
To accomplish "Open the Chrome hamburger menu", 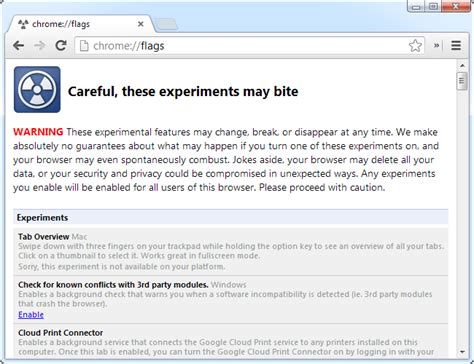I will tap(456, 45).
